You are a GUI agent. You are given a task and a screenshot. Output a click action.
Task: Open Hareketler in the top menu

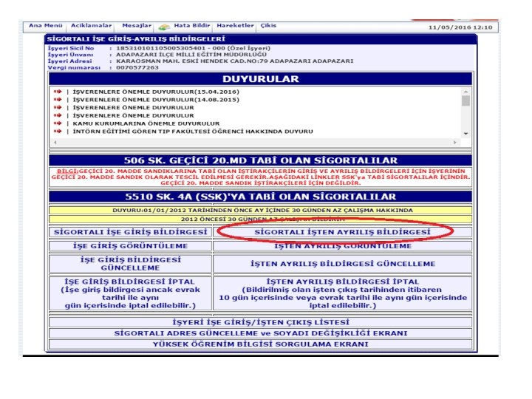(x=235, y=26)
